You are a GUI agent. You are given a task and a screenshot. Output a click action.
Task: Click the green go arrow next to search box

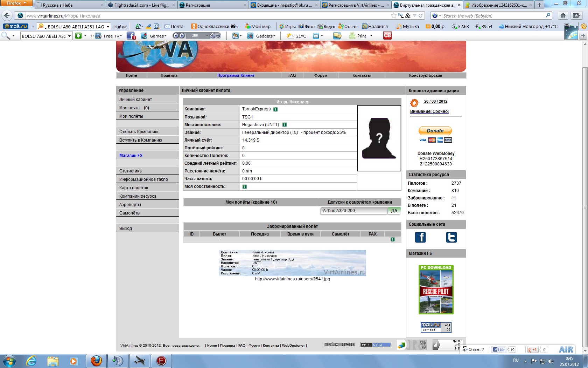[x=78, y=36]
